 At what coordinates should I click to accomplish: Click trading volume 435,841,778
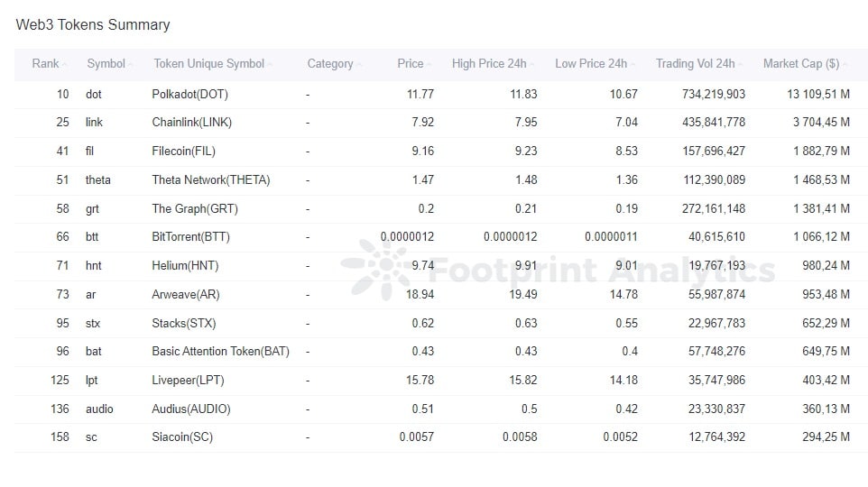(714, 123)
